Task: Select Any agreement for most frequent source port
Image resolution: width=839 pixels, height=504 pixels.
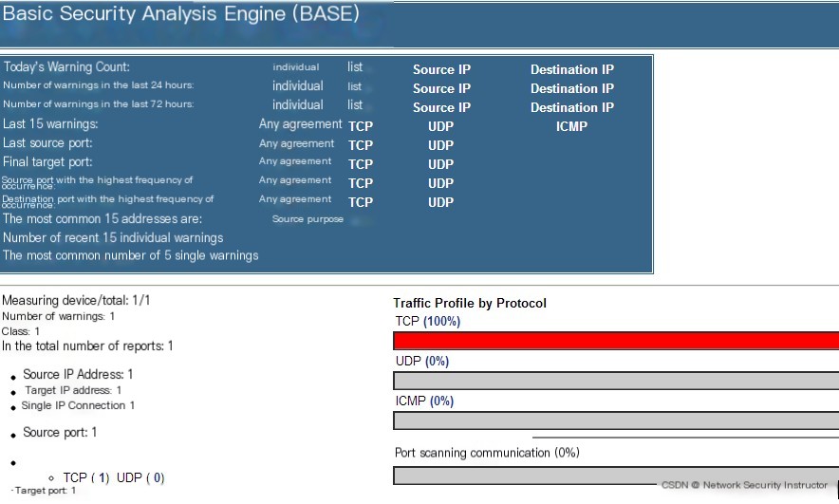Action: coord(295,180)
